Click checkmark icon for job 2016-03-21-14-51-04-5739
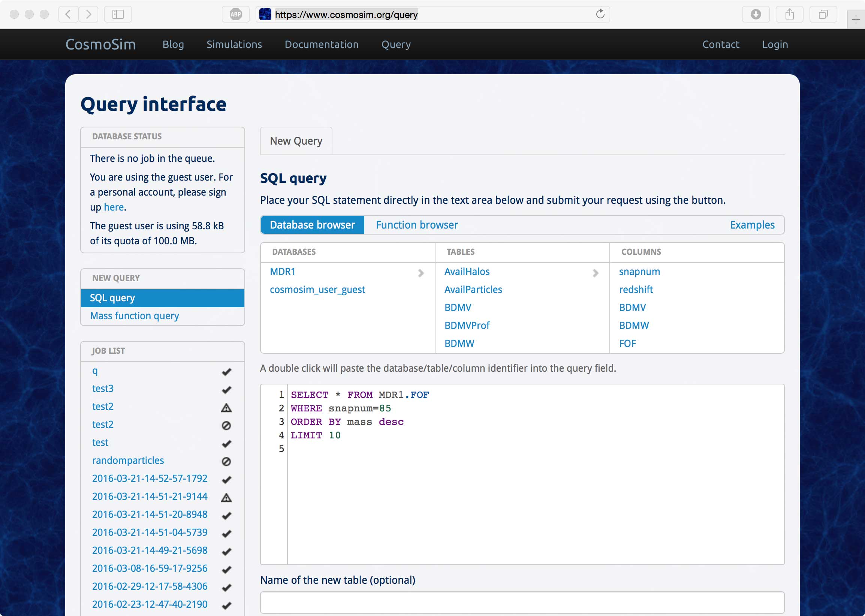This screenshot has height=616, width=865. coord(226,533)
